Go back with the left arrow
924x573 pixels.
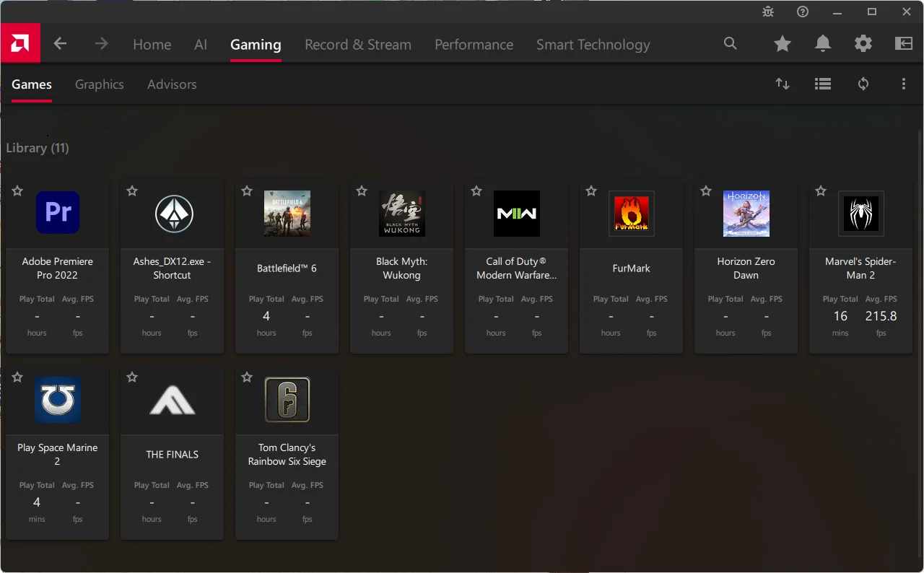60,44
